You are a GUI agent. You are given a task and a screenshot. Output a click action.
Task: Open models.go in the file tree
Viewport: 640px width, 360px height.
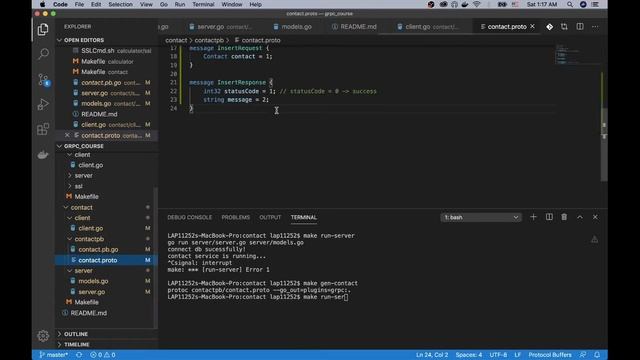click(x=93, y=281)
